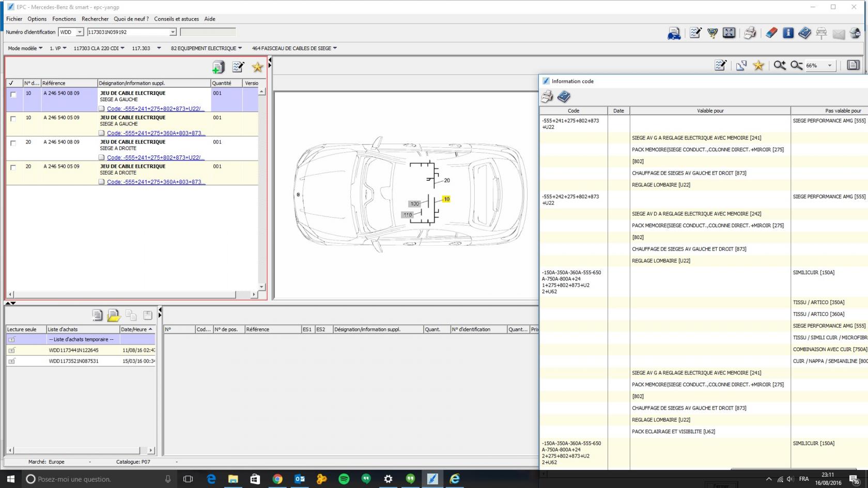Sort shopping lists by Date/Heure column
868x488 pixels.
coord(137,329)
